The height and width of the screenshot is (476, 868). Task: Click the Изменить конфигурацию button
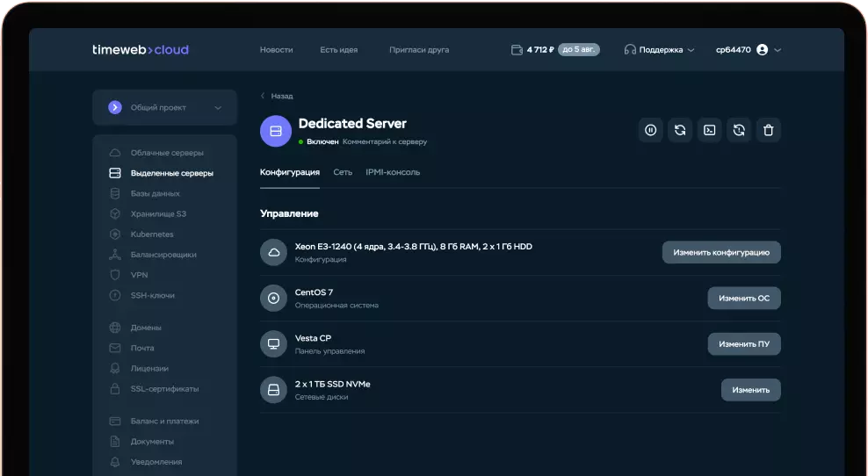720,252
